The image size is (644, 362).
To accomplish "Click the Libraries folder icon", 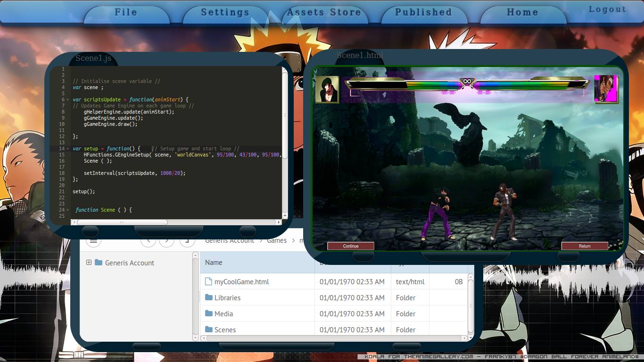I will [x=209, y=297].
